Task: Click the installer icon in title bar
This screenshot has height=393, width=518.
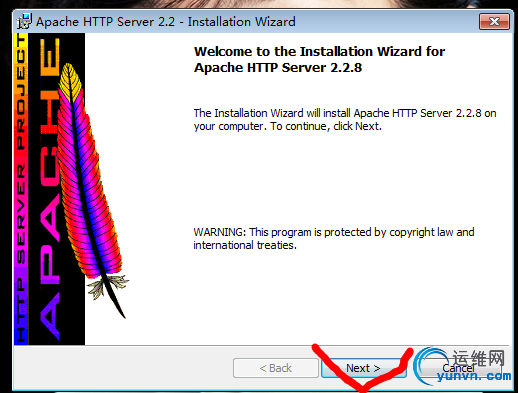Action: click(24, 22)
